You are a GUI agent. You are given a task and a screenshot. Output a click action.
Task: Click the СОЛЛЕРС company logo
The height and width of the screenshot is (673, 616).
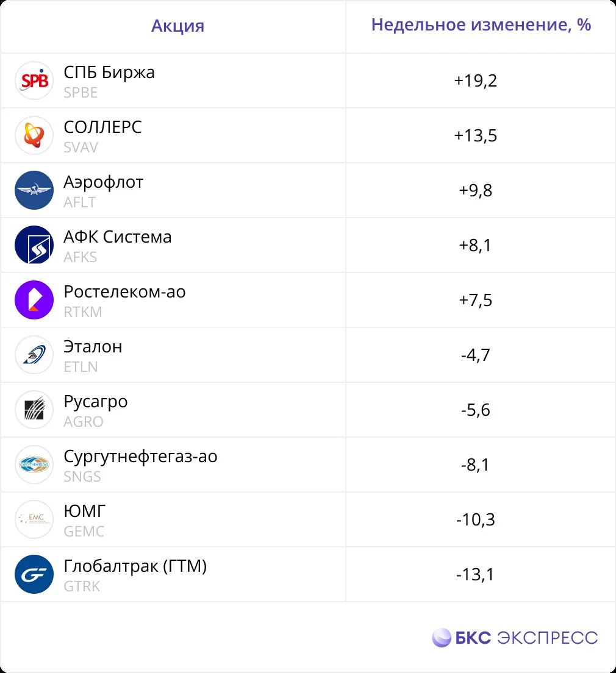34,135
